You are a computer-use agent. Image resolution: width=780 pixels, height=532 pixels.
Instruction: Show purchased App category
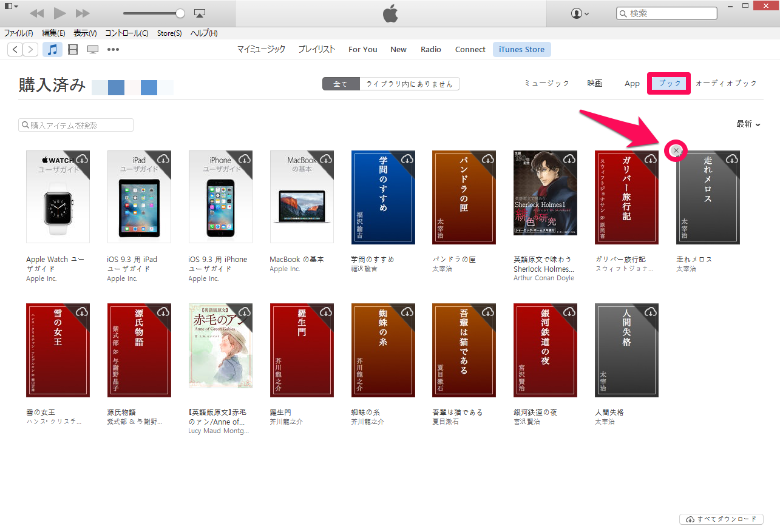click(x=632, y=84)
